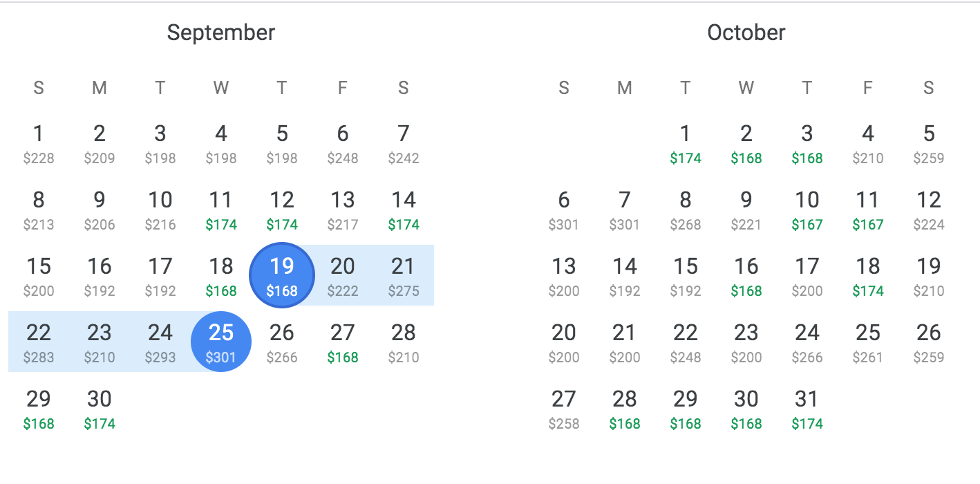Select October 6 priced $301

[x=564, y=209]
